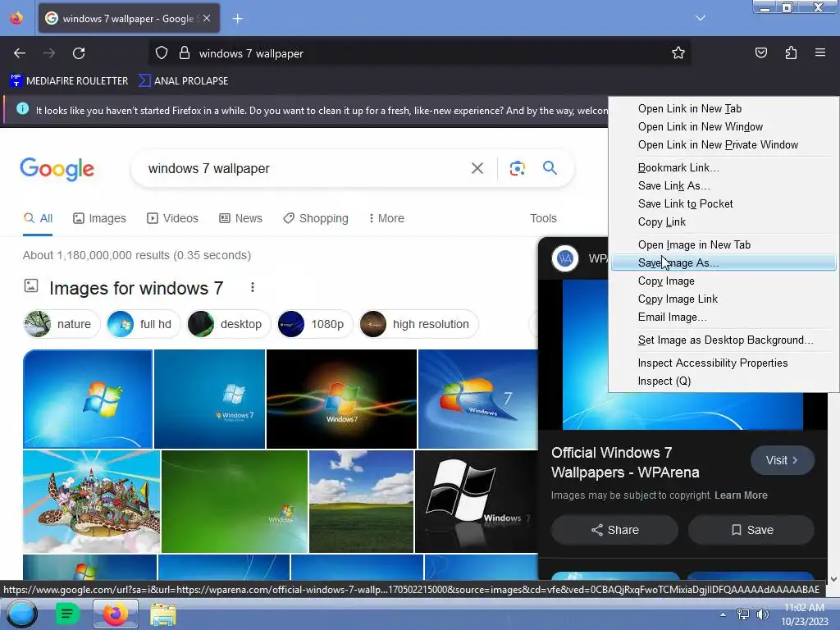Choose Bookmark Link from context menu
Image resolution: width=840 pixels, height=630 pixels.
click(724, 167)
